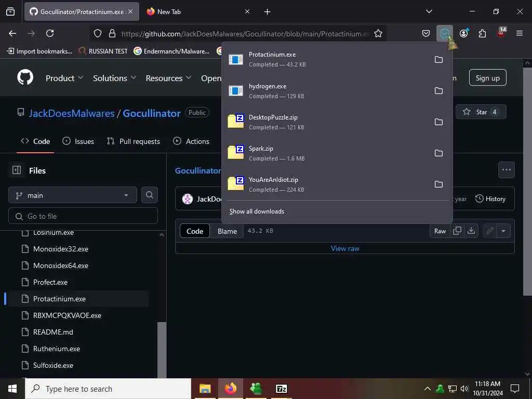The image size is (532, 399).
Task: Open the Firefox hamburger menu
Action: 519,33
